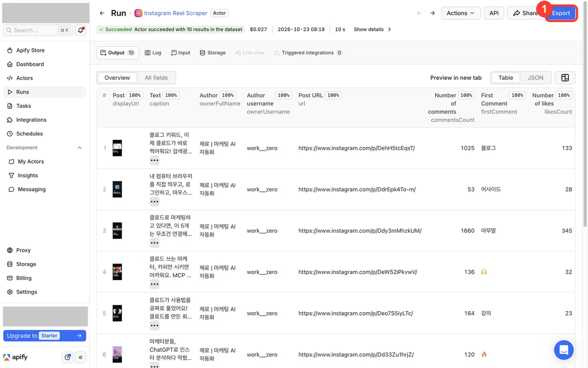Click the work__zero username in row 2

point(262,189)
